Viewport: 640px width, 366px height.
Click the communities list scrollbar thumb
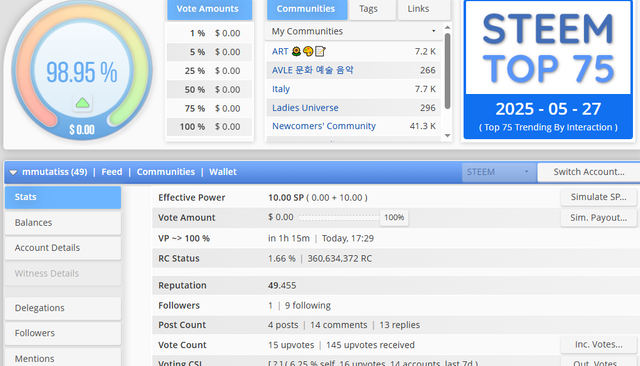click(x=447, y=71)
